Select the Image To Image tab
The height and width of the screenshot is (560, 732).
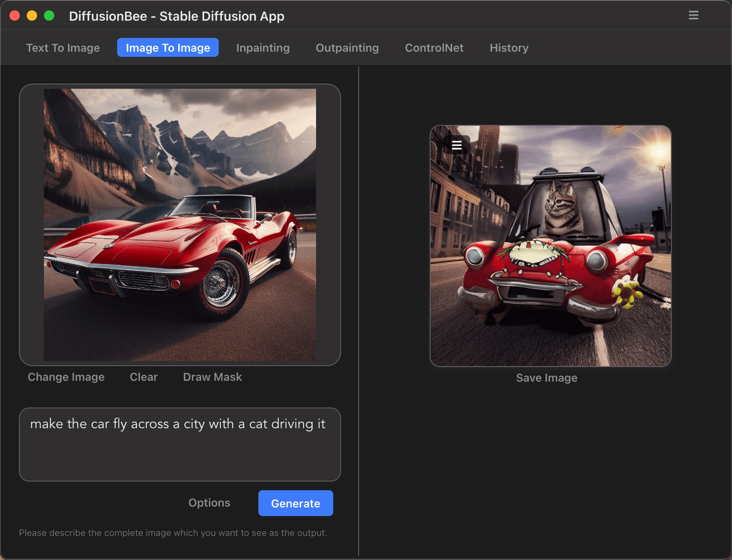coord(167,48)
